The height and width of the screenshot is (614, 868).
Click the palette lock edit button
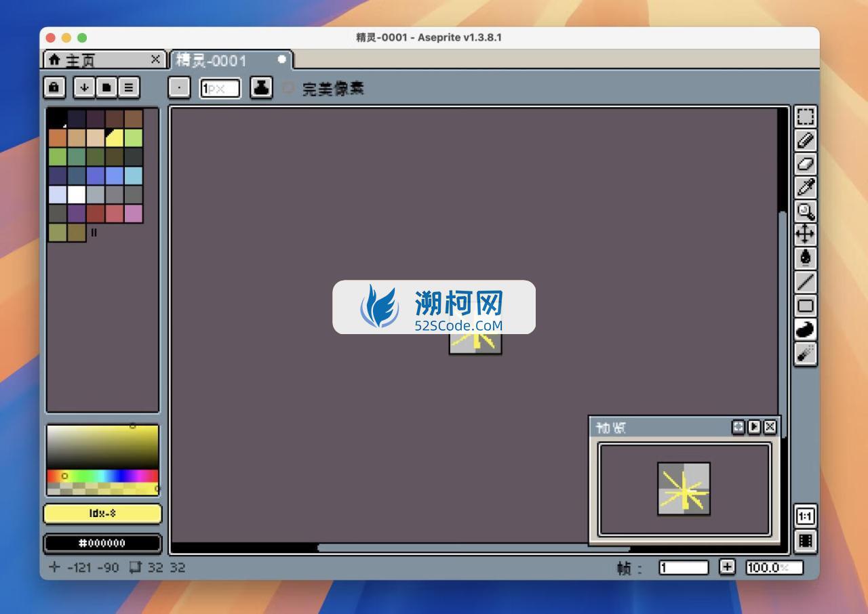[54, 87]
